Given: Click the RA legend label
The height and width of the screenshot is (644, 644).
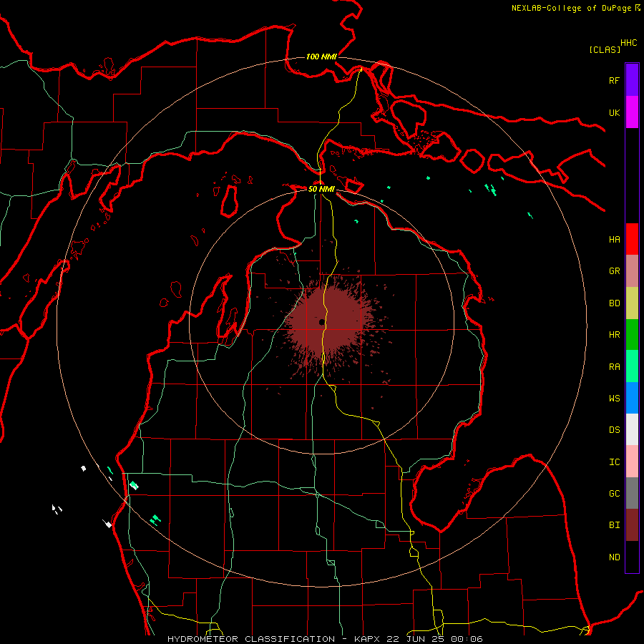Looking at the screenshot, I should pyautogui.click(x=614, y=367).
